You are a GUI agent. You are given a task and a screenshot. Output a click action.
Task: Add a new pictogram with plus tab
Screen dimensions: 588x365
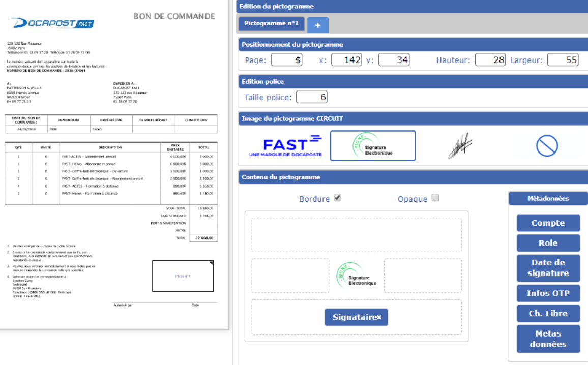click(x=318, y=25)
